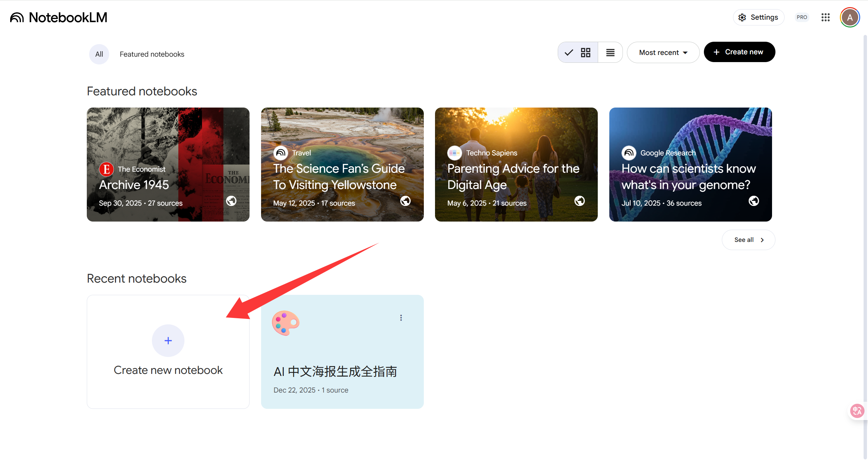
Task: Click globe icon on genome notebook card
Action: pyautogui.click(x=753, y=201)
